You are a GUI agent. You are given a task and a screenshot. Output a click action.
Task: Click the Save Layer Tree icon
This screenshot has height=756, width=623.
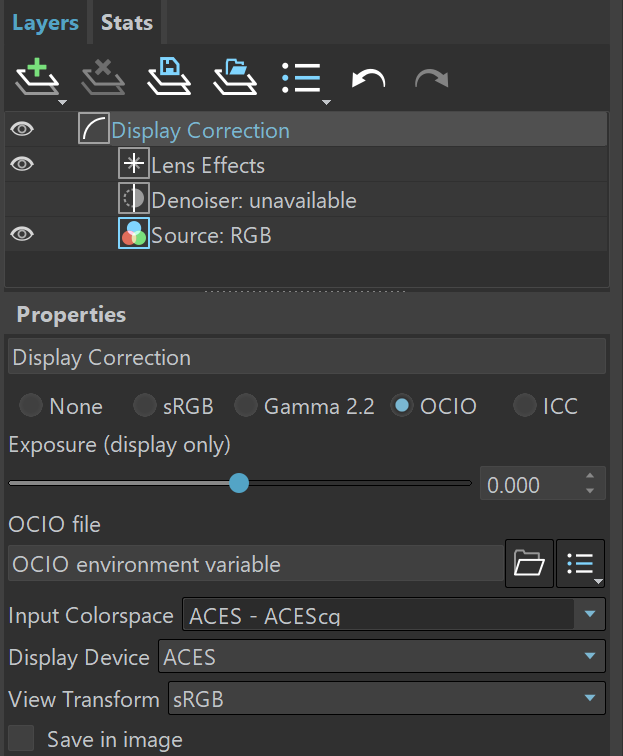click(169, 78)
